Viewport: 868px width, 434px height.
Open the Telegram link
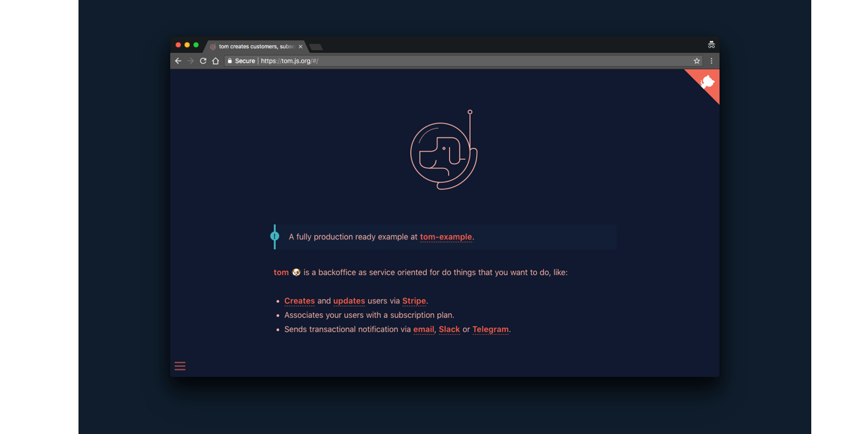(491, 329)
